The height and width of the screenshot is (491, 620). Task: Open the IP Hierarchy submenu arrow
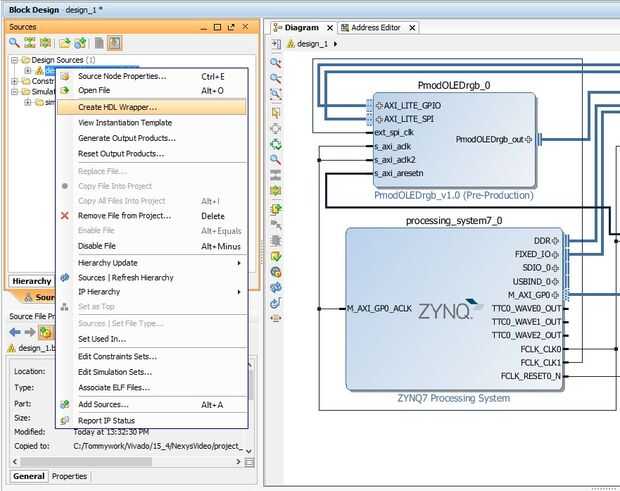239,292
